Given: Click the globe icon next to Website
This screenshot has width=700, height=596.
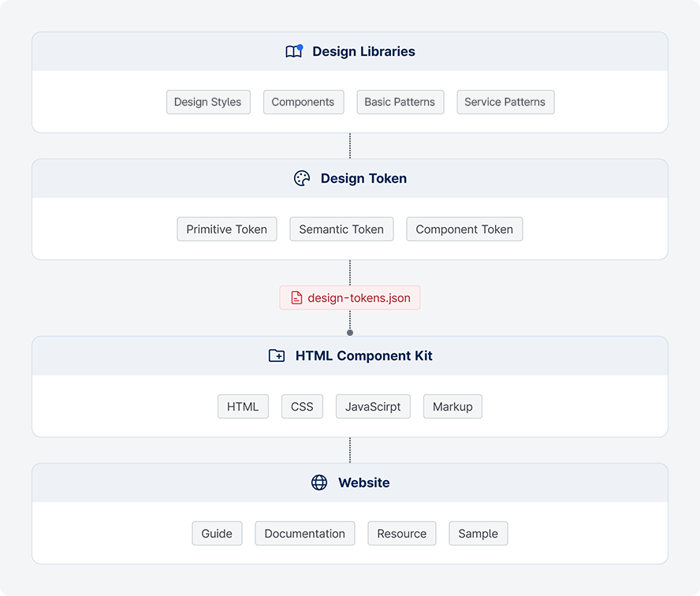Looking at the screenshot, I should tap(319, 482).
